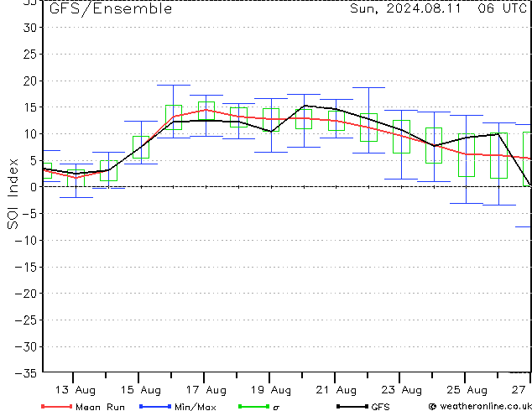The image size is (532, 411).
Task: Click the y-axis value '-25'
Action: point(25,320)
